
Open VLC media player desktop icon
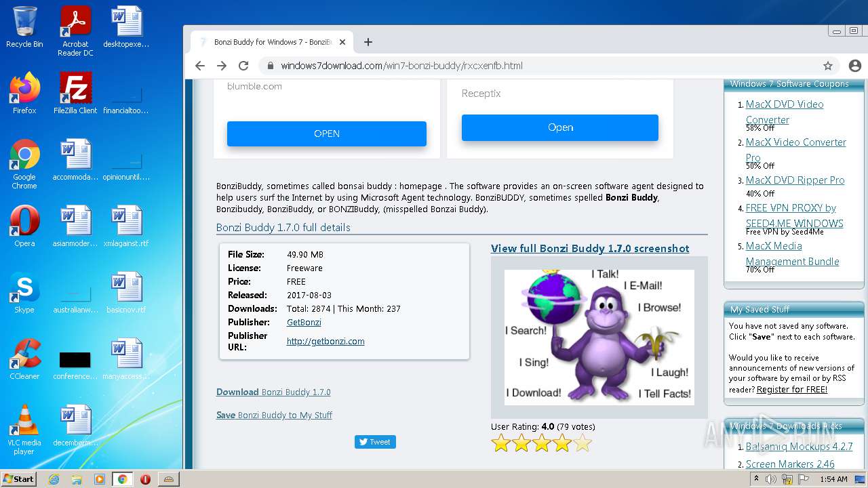(24, 430)
